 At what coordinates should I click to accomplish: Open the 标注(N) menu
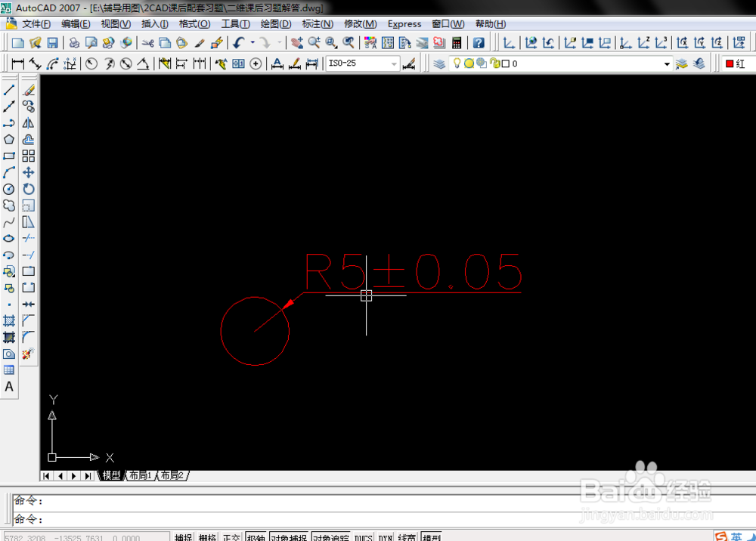point(318,24)
